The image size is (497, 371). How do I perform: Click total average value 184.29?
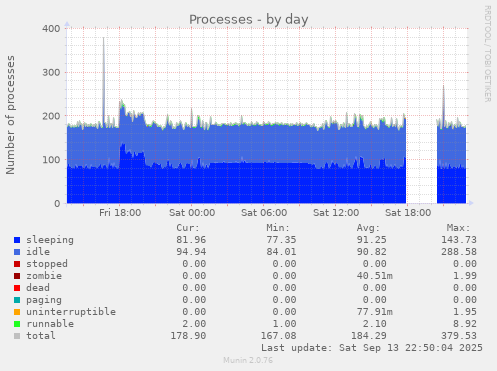(369, 336)
